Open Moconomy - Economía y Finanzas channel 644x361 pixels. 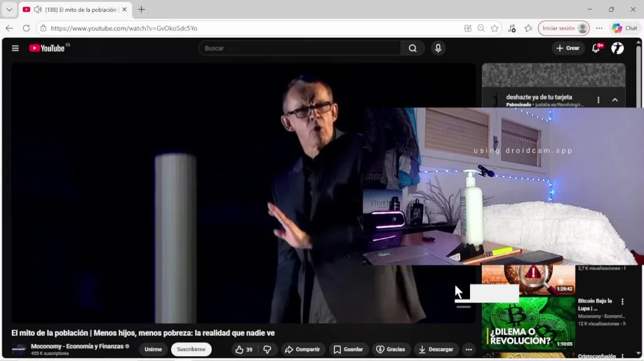point(77,346)
